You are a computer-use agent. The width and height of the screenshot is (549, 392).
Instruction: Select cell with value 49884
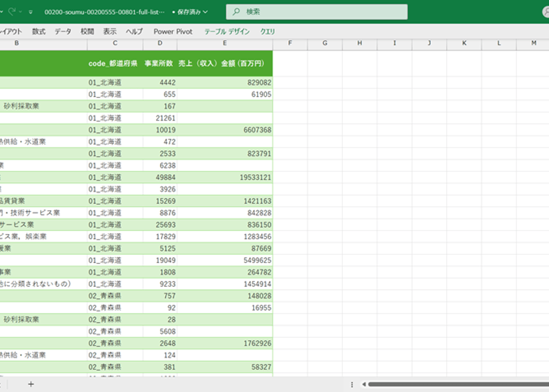[160, 178]
